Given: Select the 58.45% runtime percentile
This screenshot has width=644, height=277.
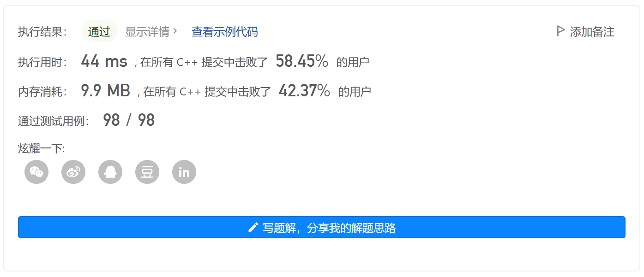Looking at the screenshot, I should tap(302, 61).
